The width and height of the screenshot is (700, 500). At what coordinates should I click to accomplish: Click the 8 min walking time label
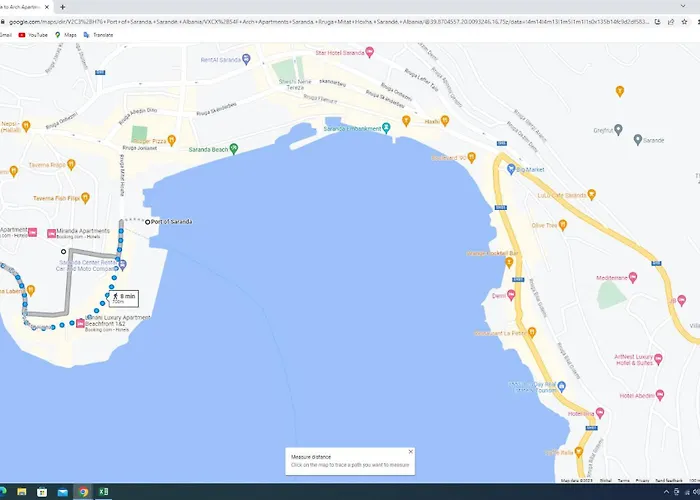124,297
